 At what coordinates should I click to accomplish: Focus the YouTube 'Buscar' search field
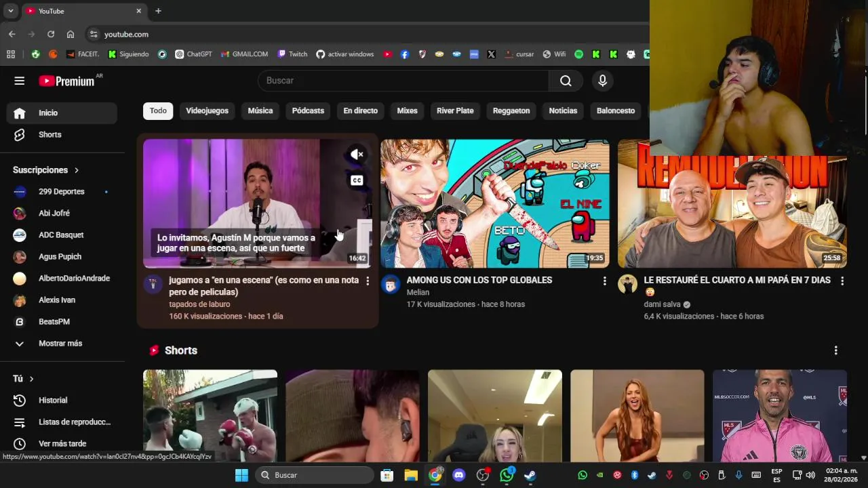(x=403, y=81)
